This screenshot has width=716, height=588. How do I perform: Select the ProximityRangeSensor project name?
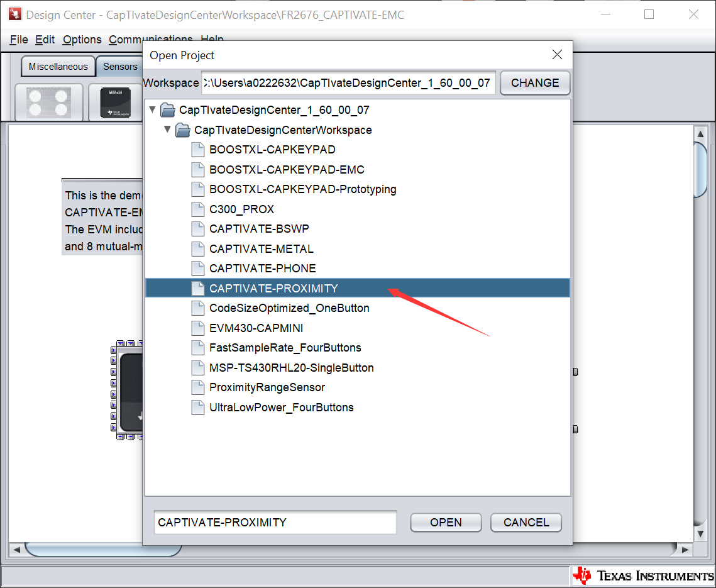point(267,387)
